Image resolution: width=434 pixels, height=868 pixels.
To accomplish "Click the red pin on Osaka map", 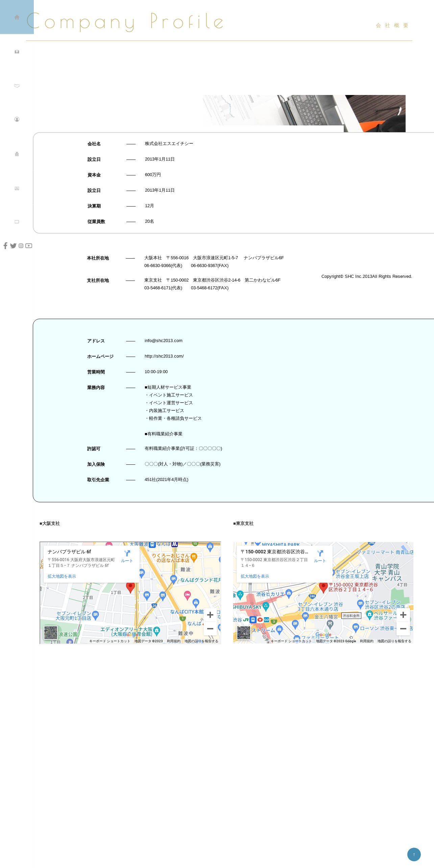I will coord(130,588).
